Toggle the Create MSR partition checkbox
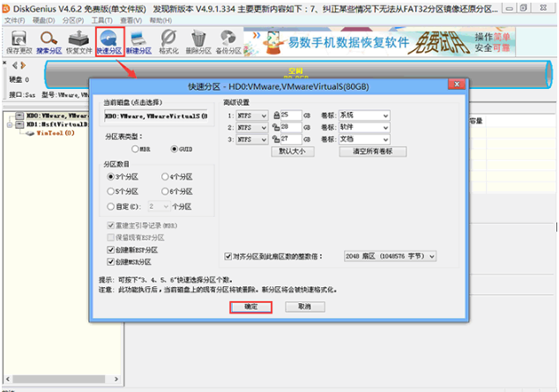 click(111, 262)
